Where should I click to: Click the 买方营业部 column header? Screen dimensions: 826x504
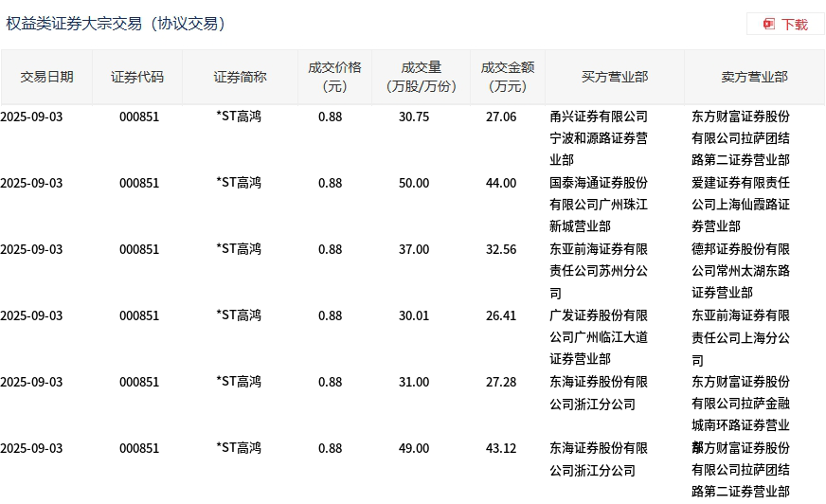point(615,77)
